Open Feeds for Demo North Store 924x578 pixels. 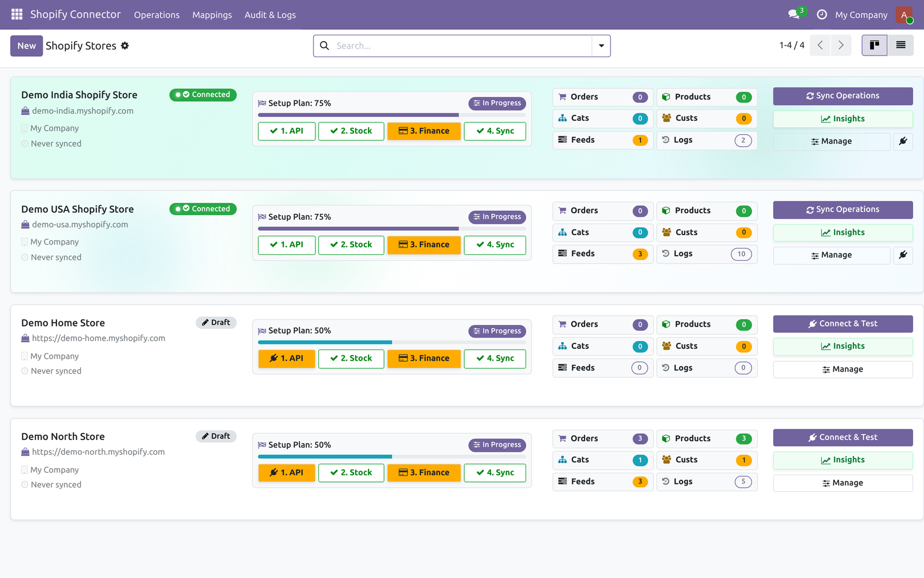pyautogui.click(x=603, y=481)
